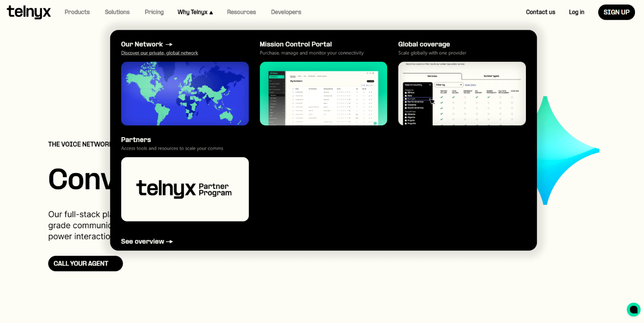
Task: Open the chat widget bubble icon
Action: (x=633, y=309)
